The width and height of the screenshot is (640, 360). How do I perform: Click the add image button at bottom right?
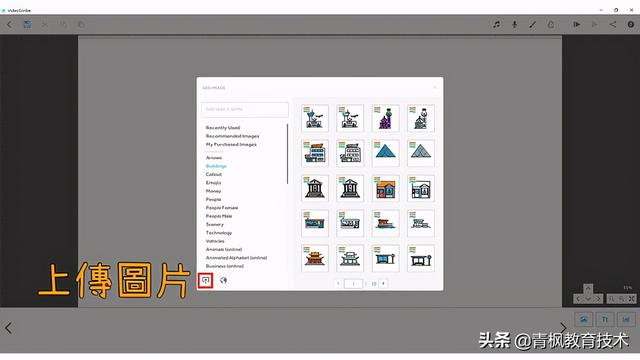pos(584,319)
